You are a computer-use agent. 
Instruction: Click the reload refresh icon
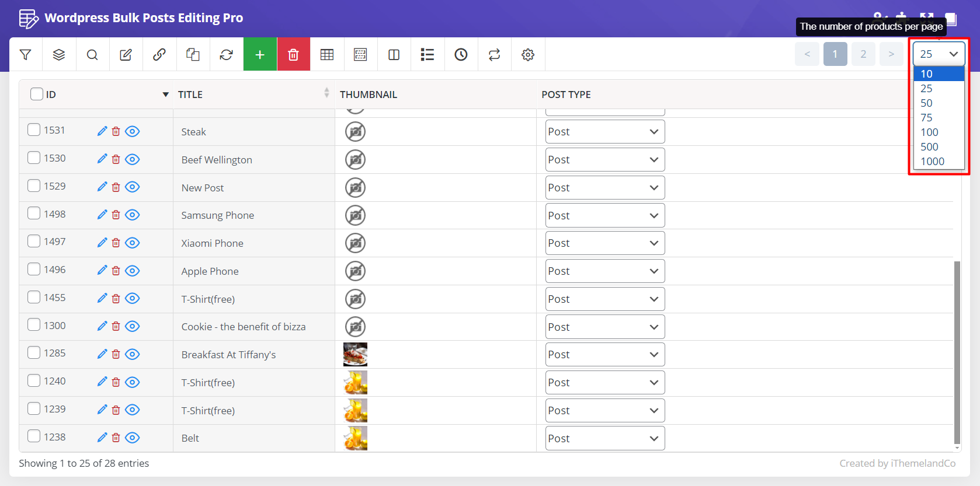point(226,54)
